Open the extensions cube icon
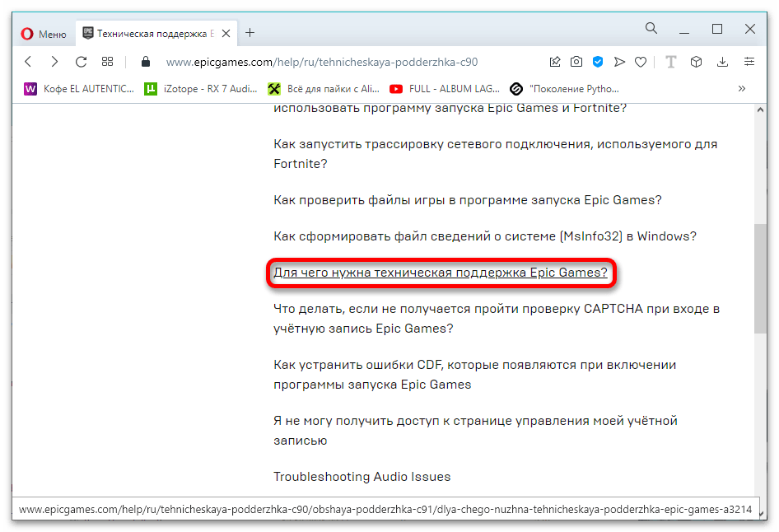Viewport: 779px width, 532px height. click(x=696, y=62)
